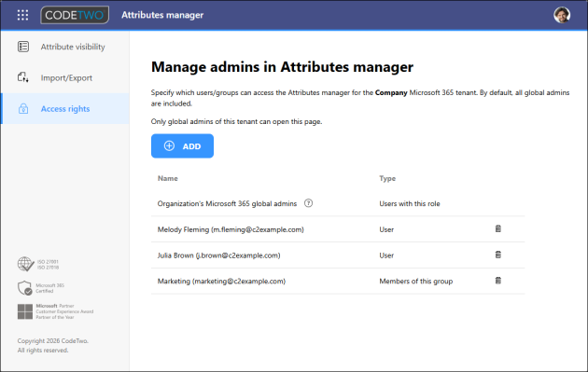Delete Julia Brown from admins
The image size is (588, 372).
(x=498, y=255)
